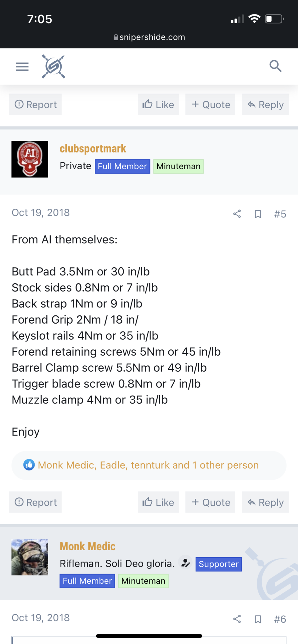Report clubsportmark's post #5

point(36,502)
